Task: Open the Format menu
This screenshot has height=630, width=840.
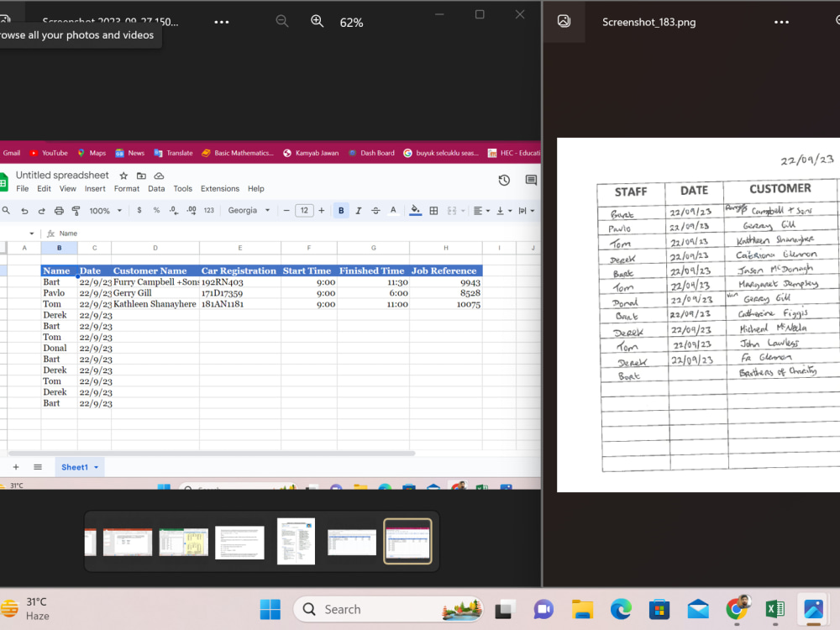Action: (127, 188)
